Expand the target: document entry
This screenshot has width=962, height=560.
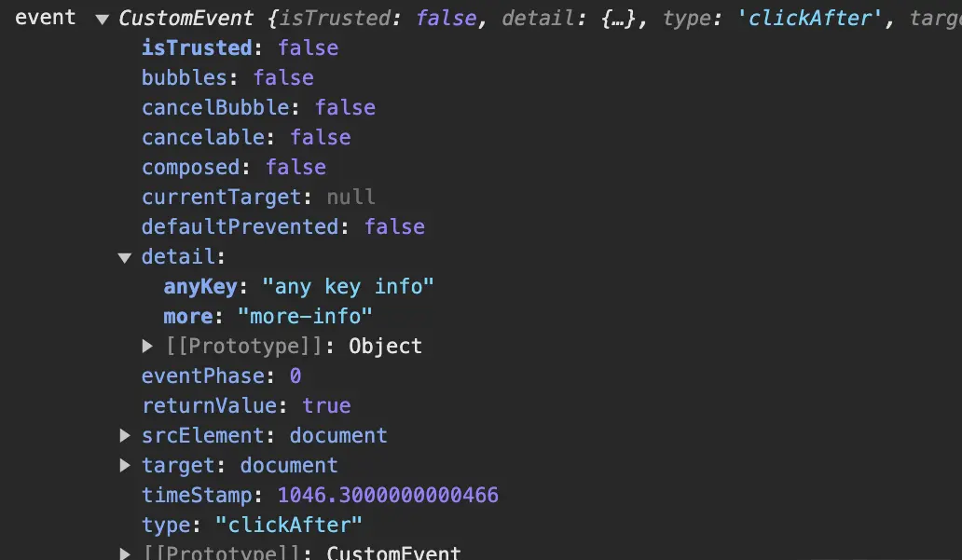click(x=124, y=465)
